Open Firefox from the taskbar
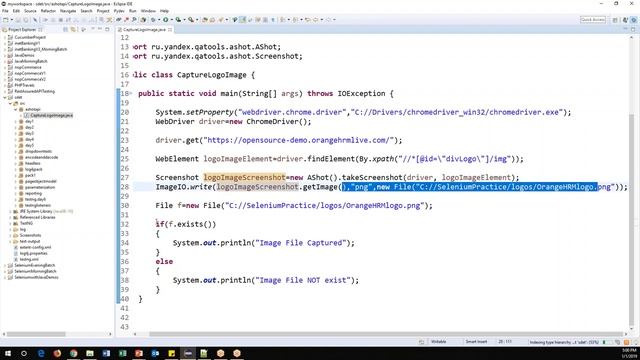The image size is (640, 360). [57, 353]
